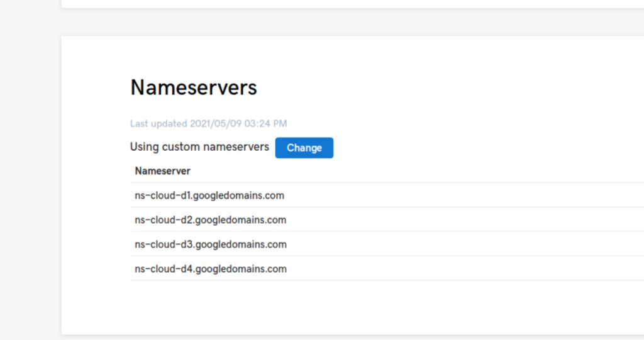Click the grey area below the Nameservers card
Viewport: 644px width, 340px height.
pos(352,337)
